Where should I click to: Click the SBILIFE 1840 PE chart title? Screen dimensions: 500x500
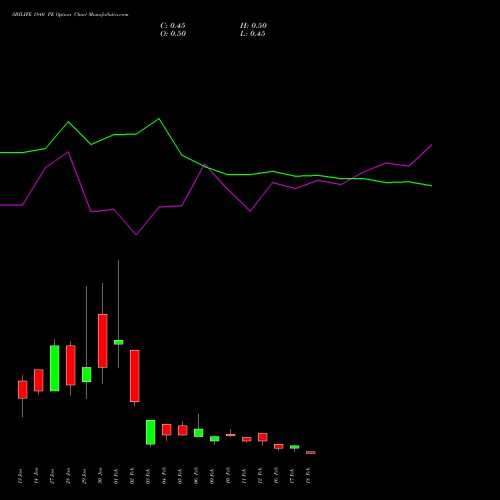click(70, 15)
